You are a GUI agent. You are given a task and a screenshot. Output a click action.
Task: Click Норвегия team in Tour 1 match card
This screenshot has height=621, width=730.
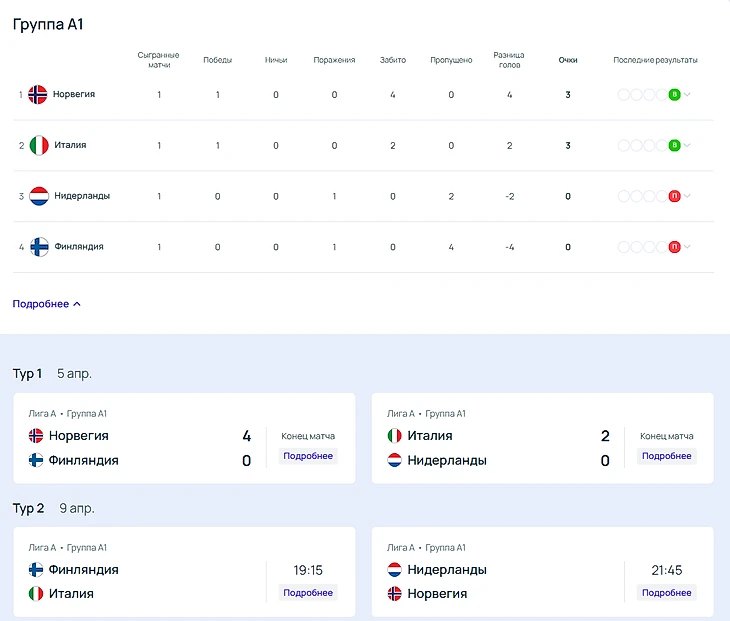pyautogui.click(x=78, y=436)
